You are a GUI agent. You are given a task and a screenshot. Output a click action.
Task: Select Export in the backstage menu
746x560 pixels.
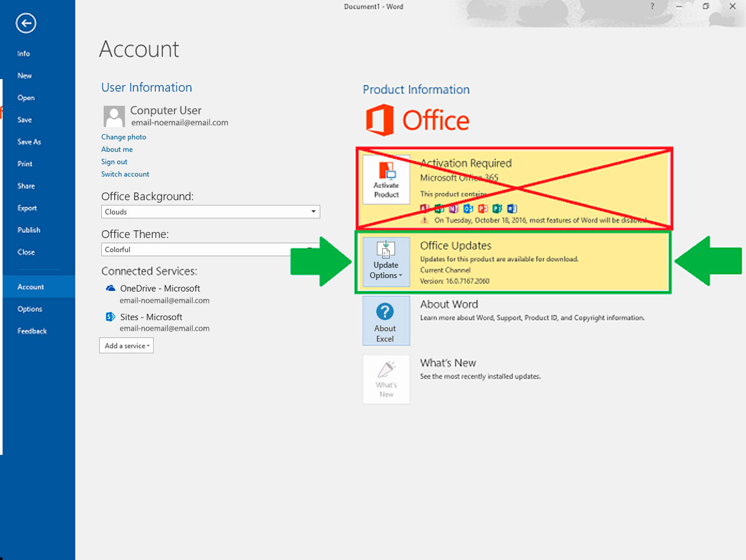[27, 208]
